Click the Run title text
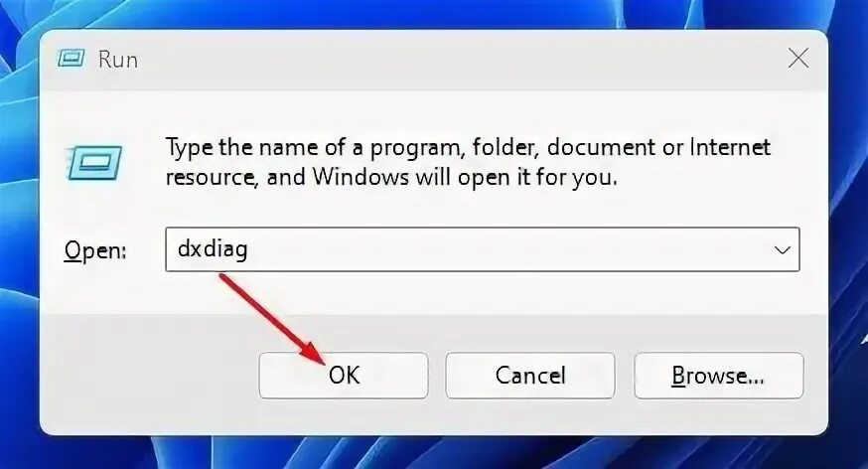This screenshot has height=469, width=868. 118,60
